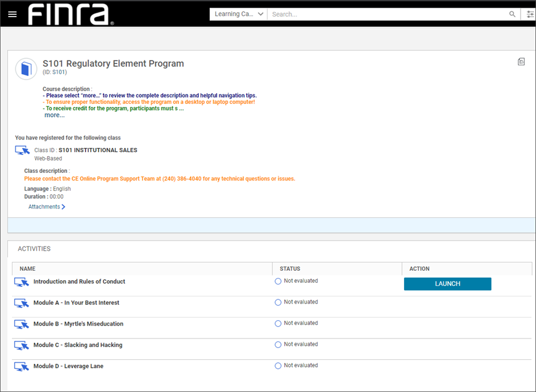Click the search magnifying glass icon
This screenshot has width=536, height=392.
pyautogui.click(x=512, y=14)
